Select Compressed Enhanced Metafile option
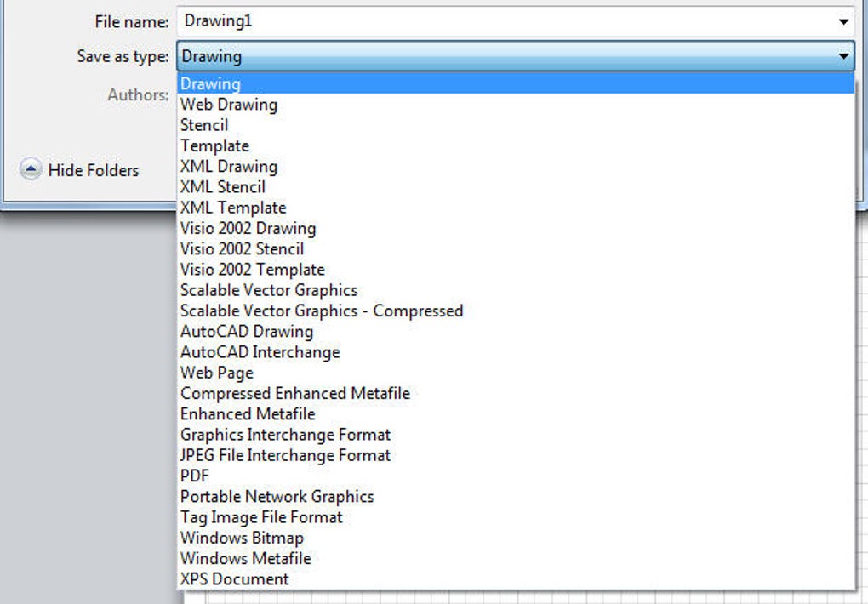This screenshot has height=604, width=868. click(x=516, y=393)
